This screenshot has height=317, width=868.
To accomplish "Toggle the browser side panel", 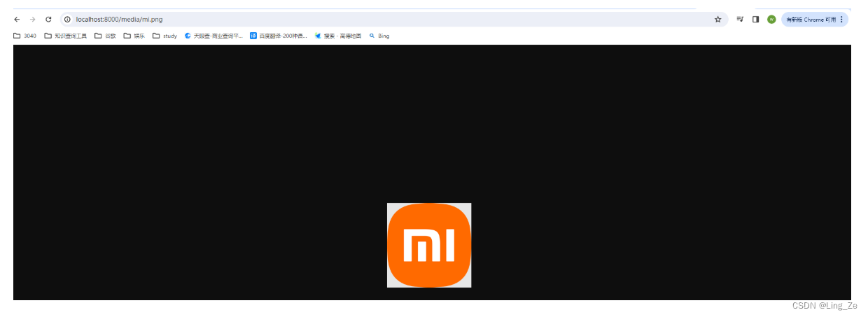I will (x=755, y=20).
